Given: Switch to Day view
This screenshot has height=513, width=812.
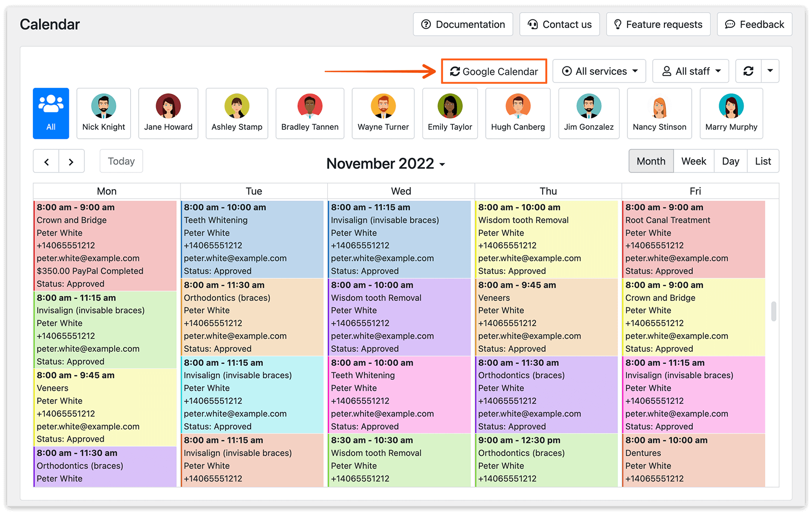Looking at the screenshot, I should 731,161.
